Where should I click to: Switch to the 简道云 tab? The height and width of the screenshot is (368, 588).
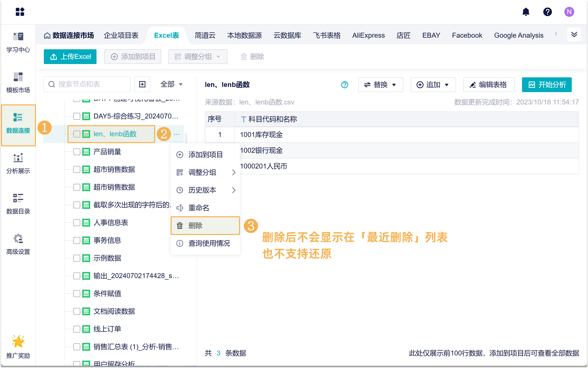205,35
